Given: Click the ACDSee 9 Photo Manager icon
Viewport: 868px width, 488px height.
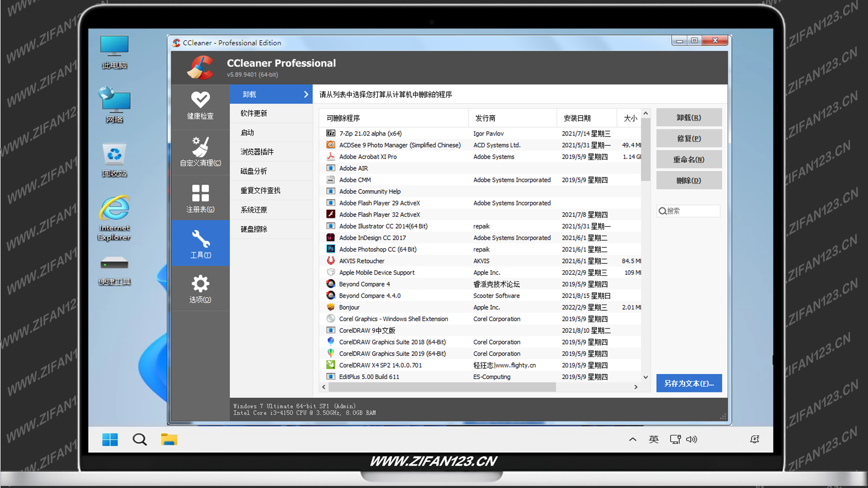Looking at the screenshot, I should point(331,145).
